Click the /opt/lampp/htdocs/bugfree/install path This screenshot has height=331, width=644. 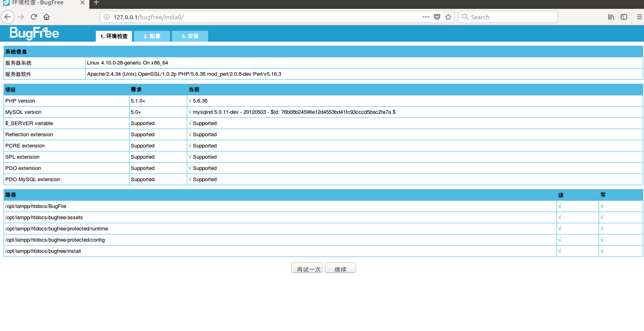click(43, 251)
